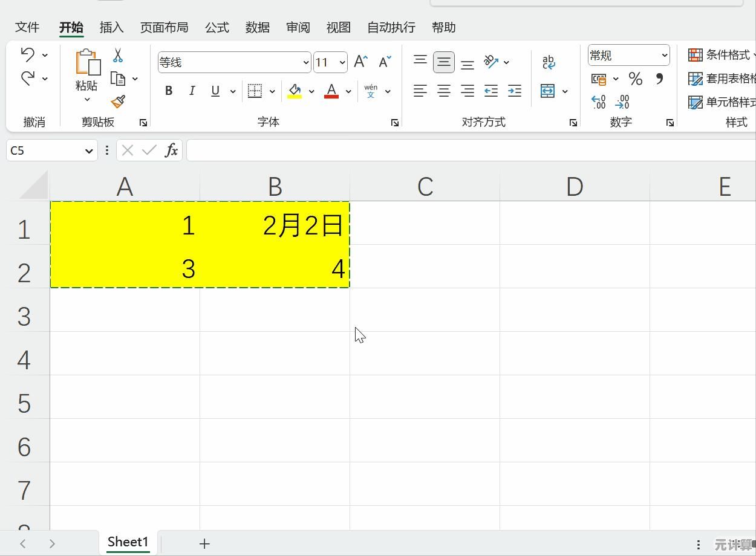Click the Percent Style icon
The height and width of the screenshot is (556, 756).
[x=635, y=79]
